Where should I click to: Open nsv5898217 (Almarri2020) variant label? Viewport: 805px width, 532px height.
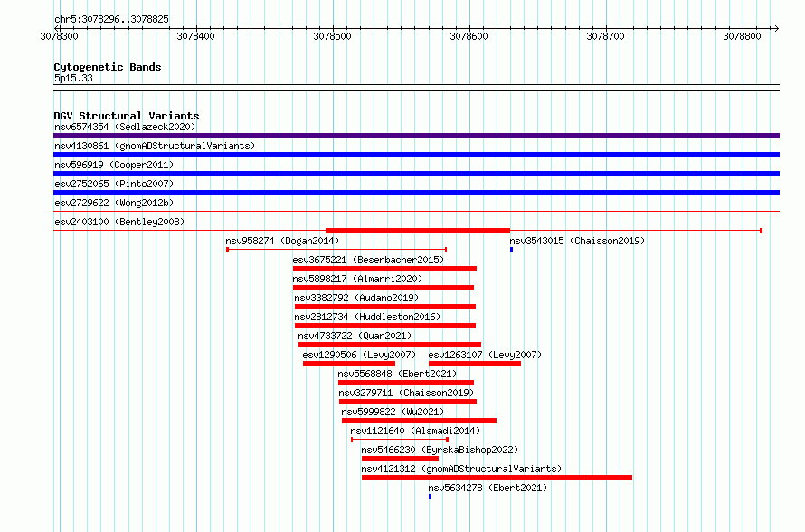[357, 279]
